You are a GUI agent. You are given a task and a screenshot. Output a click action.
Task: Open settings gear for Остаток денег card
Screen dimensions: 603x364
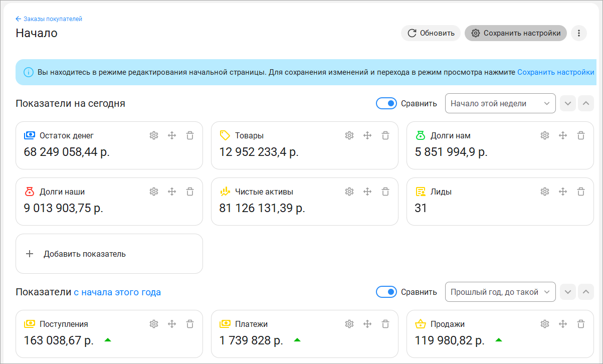(x=154, y=135)
